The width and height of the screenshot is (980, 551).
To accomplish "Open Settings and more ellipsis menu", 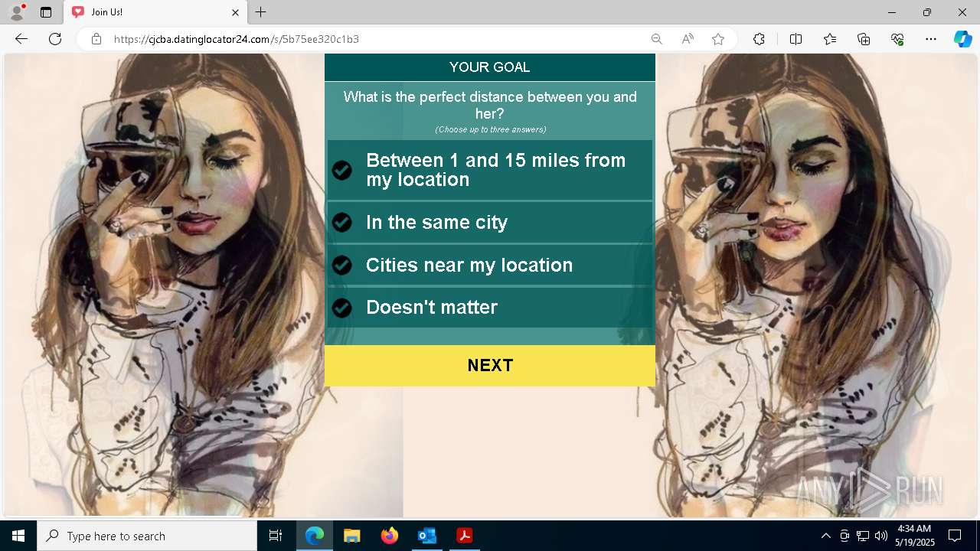I will 931,39.
